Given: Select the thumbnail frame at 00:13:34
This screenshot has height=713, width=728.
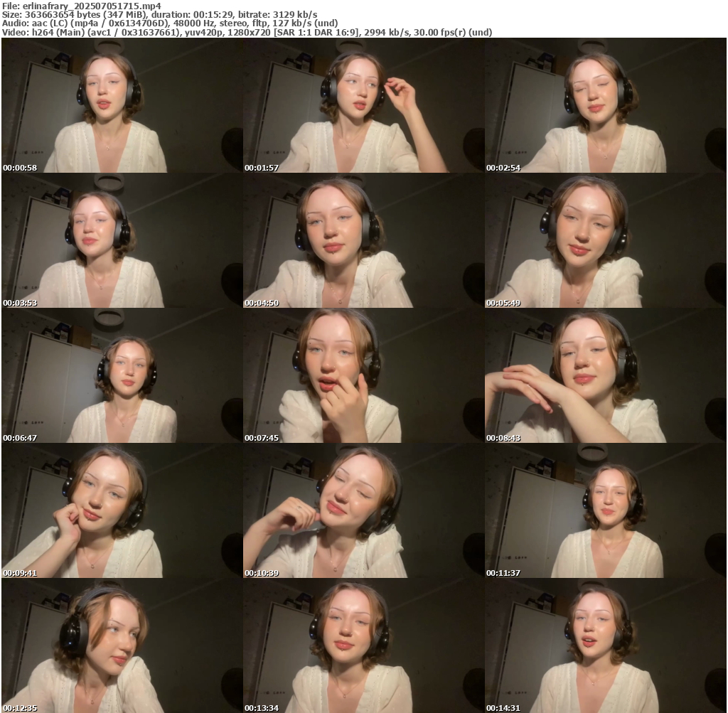Looking at the screenshot, I should point(363,645).
